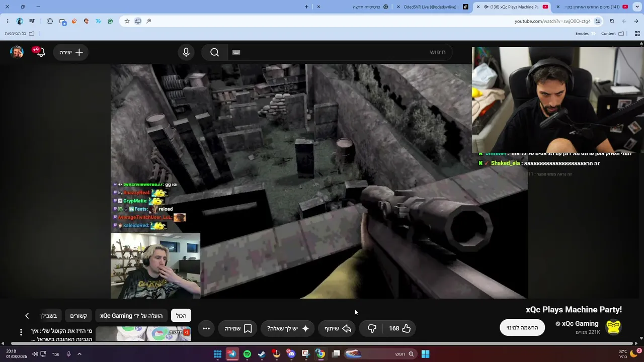The image size is (644, 362).
Task: Click the video player area
Action: coord(319,181)
